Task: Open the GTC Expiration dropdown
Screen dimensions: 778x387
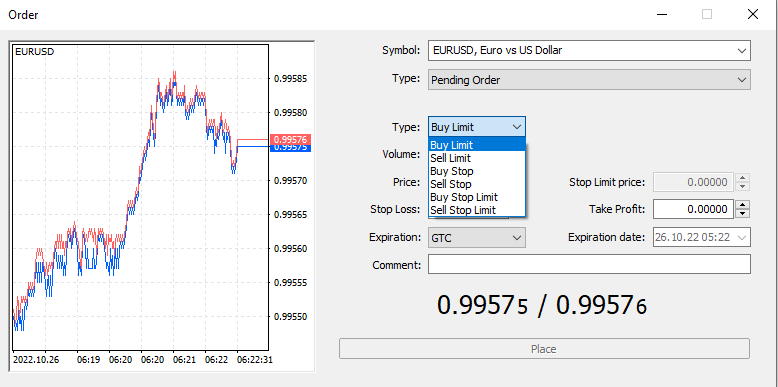Action: pos(517,237)
